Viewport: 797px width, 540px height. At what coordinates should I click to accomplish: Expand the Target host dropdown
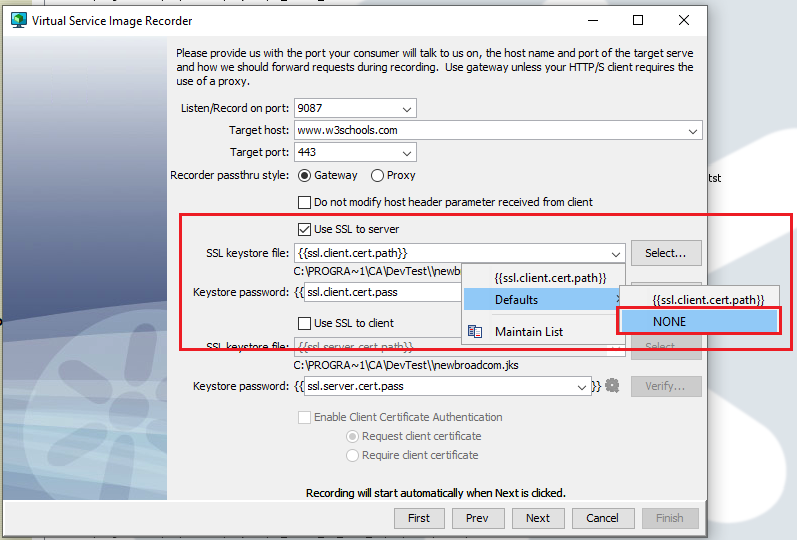point(692,131)
